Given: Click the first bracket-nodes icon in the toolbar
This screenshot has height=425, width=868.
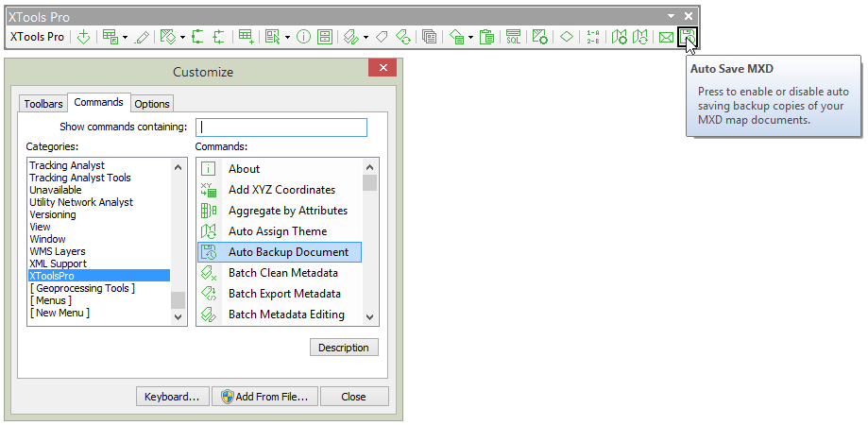Looking at the screenshot, I should tap(197, 37).
